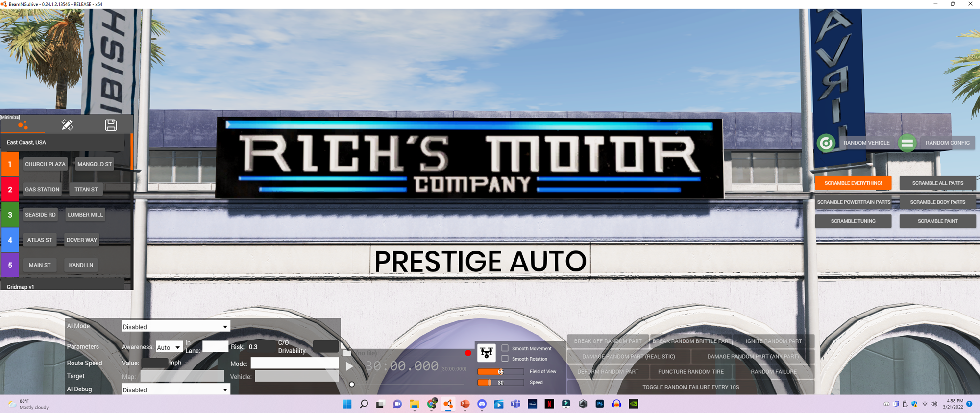This screenshot has height=413, width=980.
Task: Open the replay file folder icon
Action: point(347,353)
